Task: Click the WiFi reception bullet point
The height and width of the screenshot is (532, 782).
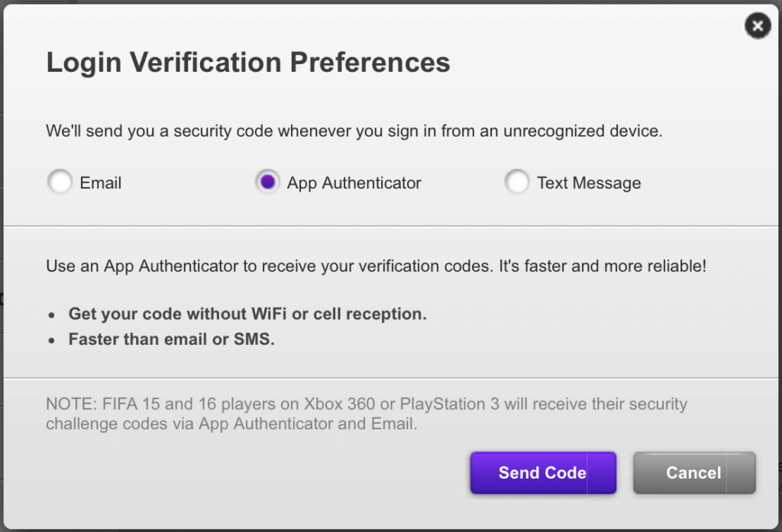Action: pyautogui.click(x=247, y=313)
